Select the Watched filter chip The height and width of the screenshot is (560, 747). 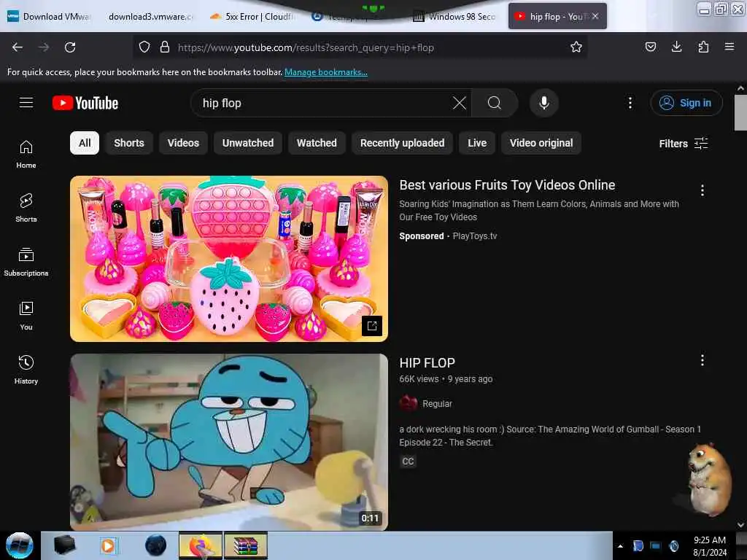[317, 143]
